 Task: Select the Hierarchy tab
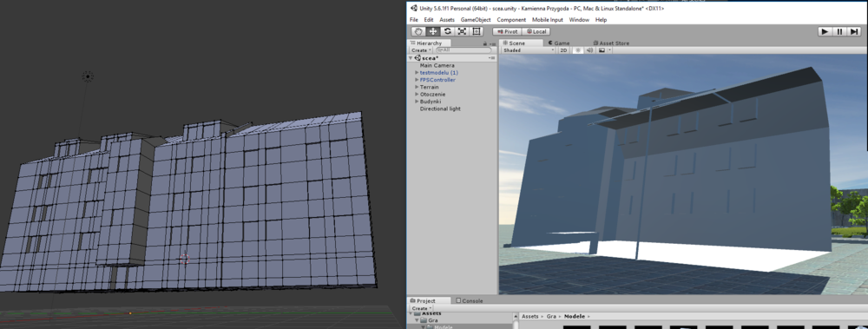[x=429, y=43]
